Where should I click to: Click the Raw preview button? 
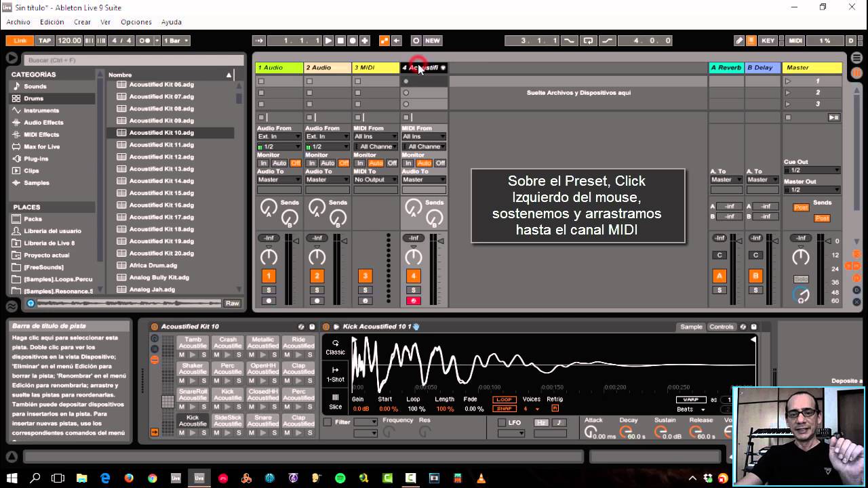coord(232,304)
